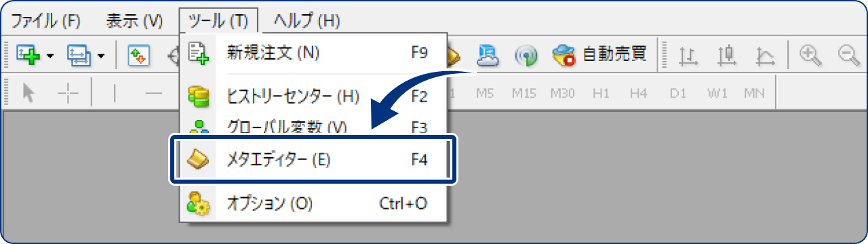
Task: Choose 新規注文 (N) menu entry
Action: point(313,53)
